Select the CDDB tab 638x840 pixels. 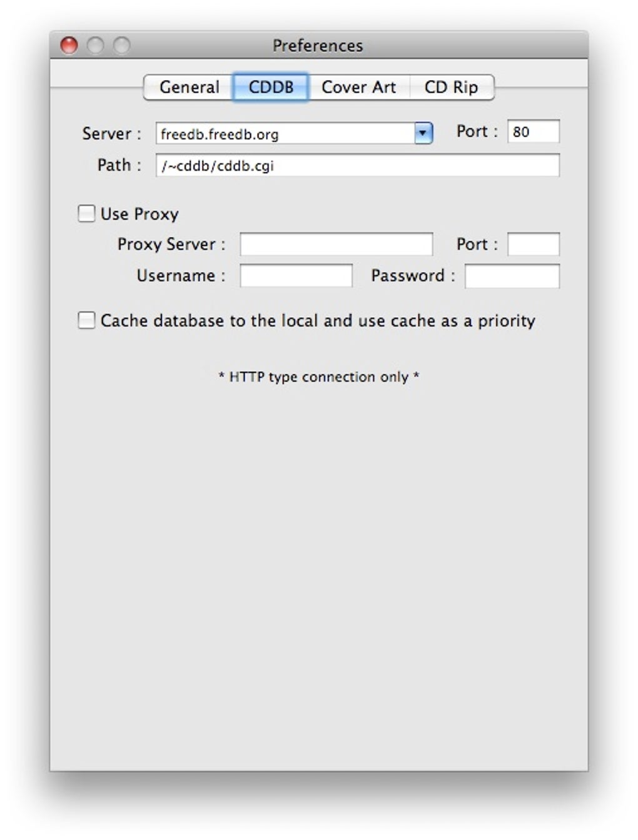coord(271,87)
